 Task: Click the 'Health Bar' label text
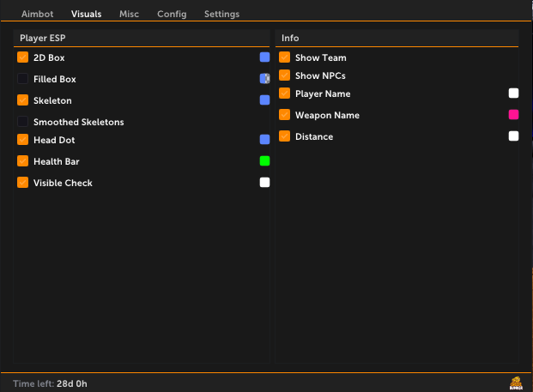tap(57, 161)
